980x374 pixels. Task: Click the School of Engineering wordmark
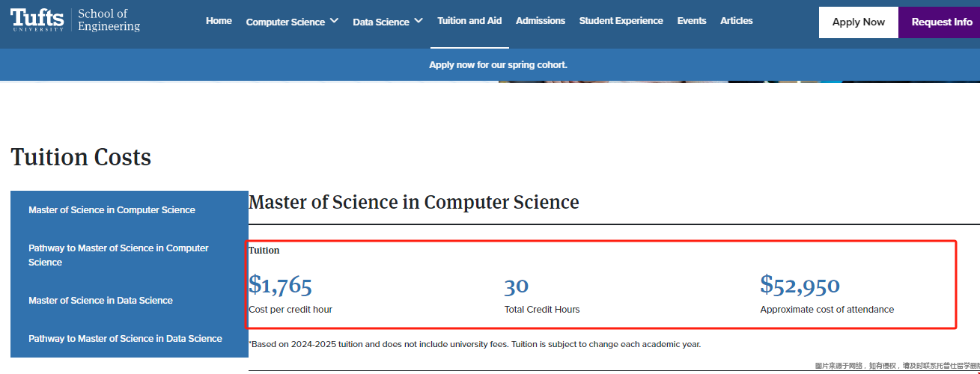click(109, 20)
